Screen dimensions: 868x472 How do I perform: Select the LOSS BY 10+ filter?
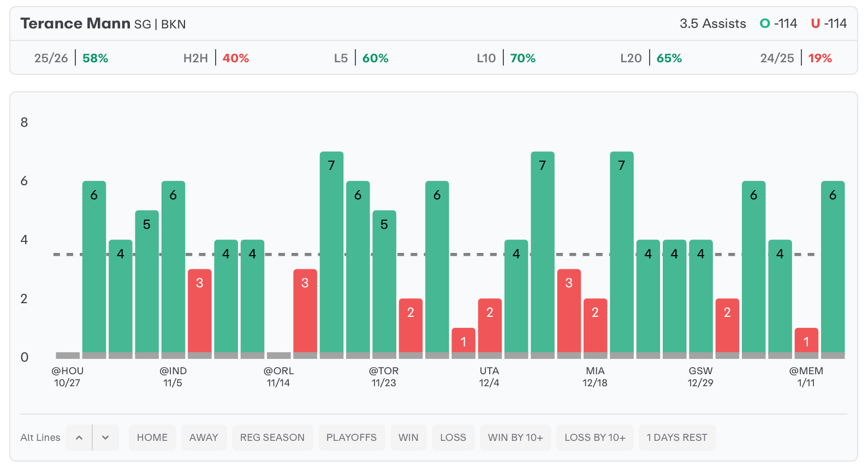[595, 438]
